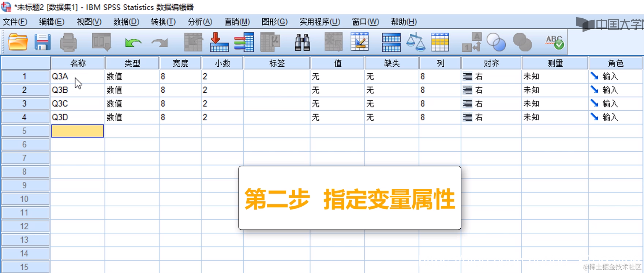The width and height of the screenshot is (644, 273).
Task: Open the 未知 measure cell for Q3D
Action: coord(555,117)
